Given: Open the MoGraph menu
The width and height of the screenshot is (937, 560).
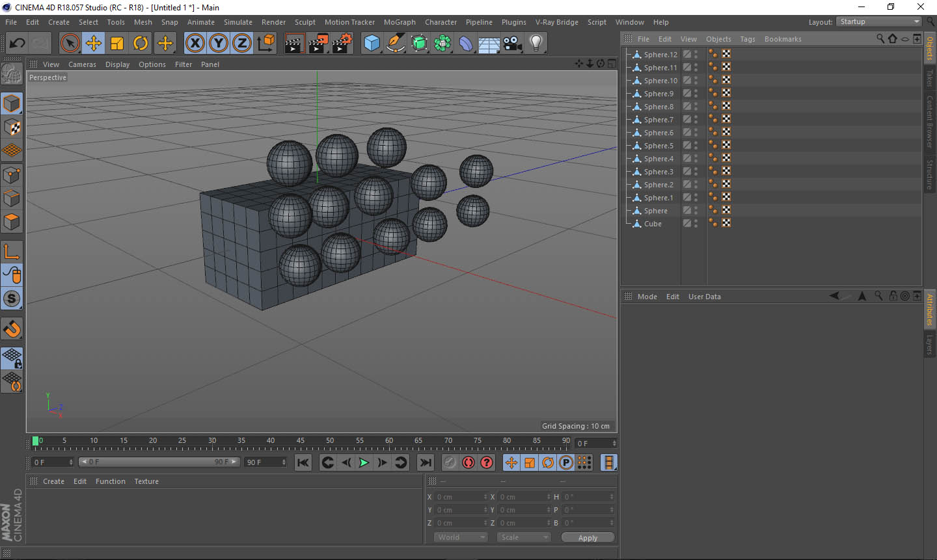Looking at the screenshot, I should click(x=399, y=22).
